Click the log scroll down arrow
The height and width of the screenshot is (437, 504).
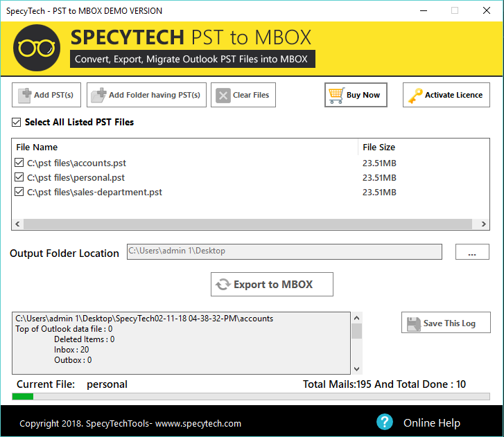tap(356, 369)
